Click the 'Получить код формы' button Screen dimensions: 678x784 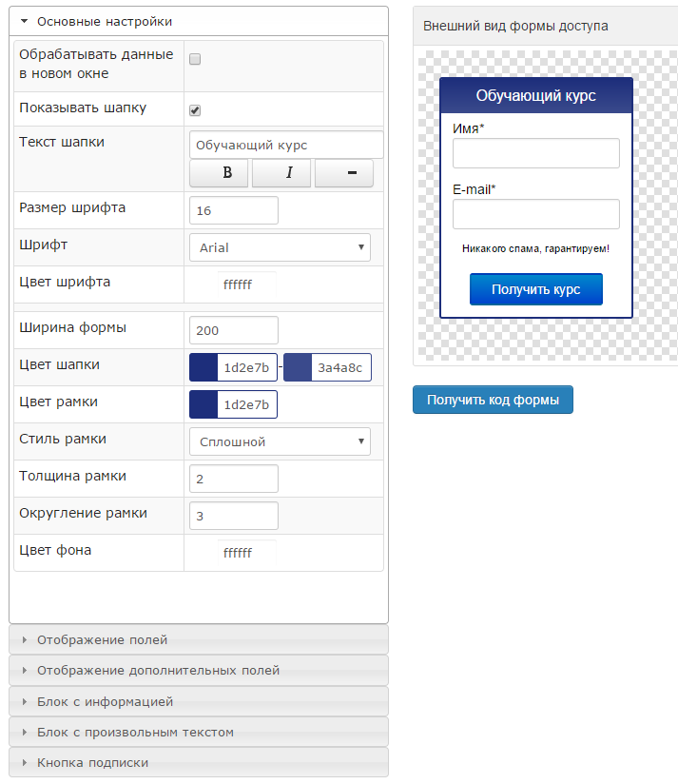click(x=493, y=400)
